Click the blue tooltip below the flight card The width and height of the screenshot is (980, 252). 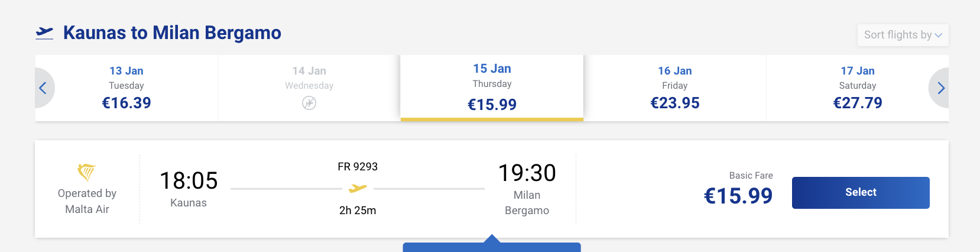point(492,246)
